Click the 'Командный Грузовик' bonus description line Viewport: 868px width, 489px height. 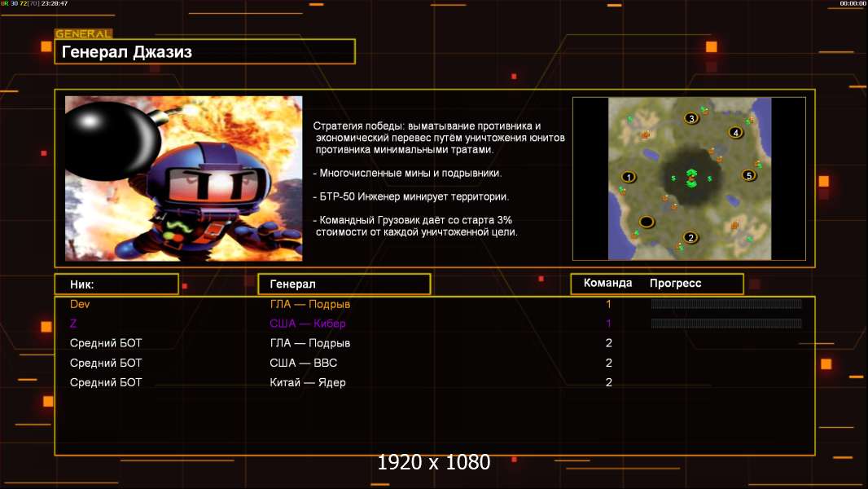415,226
